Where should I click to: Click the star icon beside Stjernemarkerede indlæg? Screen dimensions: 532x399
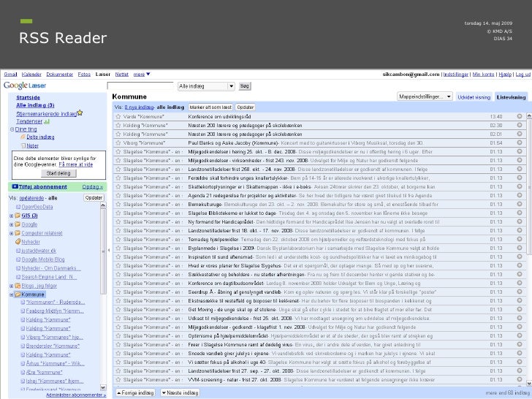click(80, 113)
